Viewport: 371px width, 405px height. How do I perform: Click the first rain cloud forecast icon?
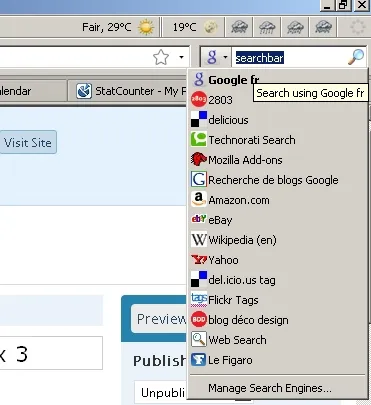239,27
